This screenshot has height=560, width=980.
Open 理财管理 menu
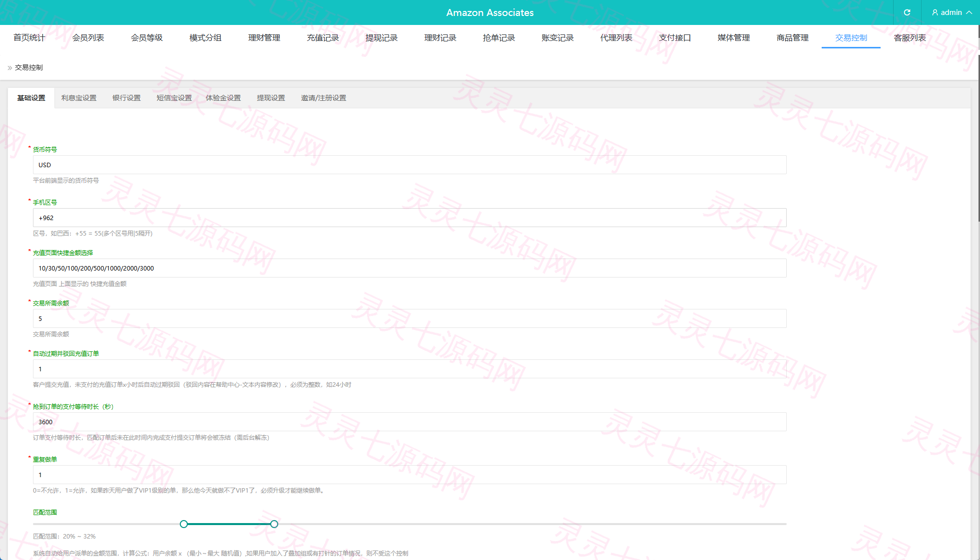pyautogui.click(x=264, y=38)
